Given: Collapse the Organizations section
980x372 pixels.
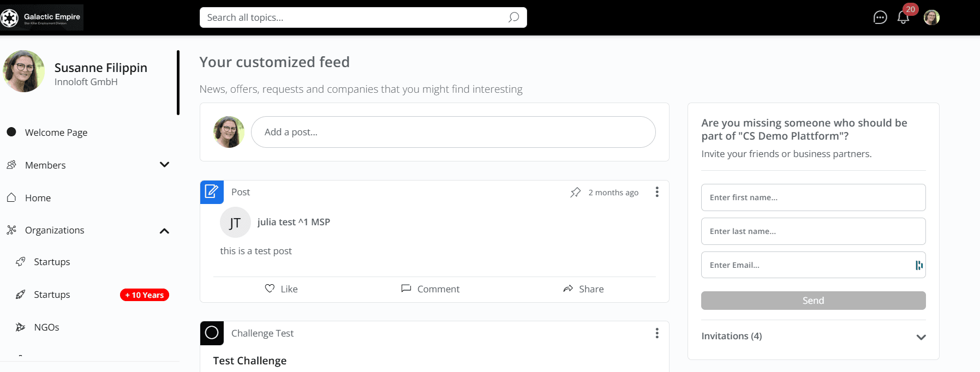Looking at the screenshot, I should click(164, 231).
